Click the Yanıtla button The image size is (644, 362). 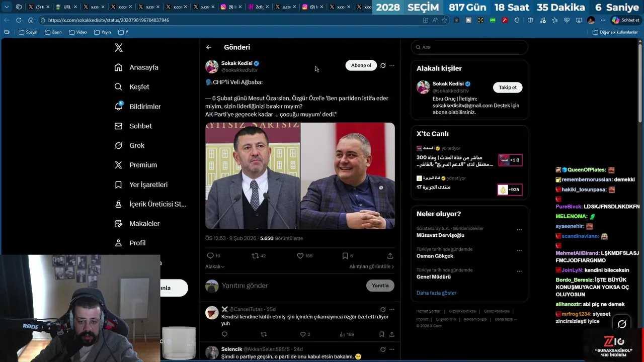click(380, 286)
